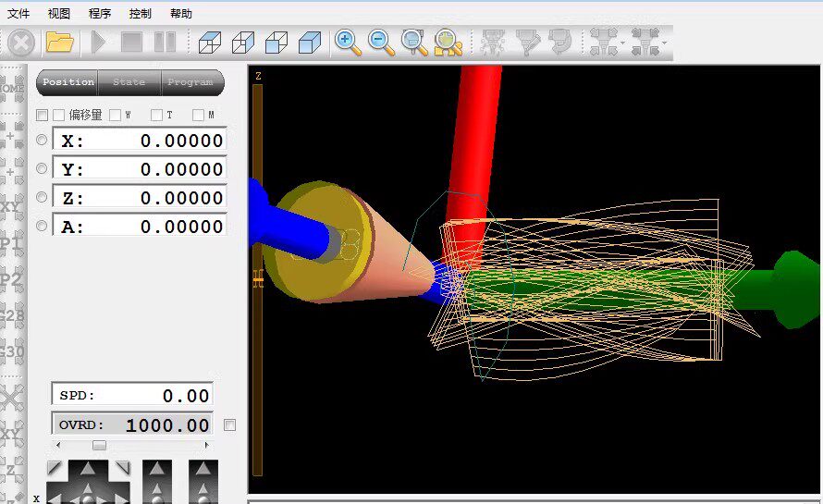Toggle the T checkbox

156,115
